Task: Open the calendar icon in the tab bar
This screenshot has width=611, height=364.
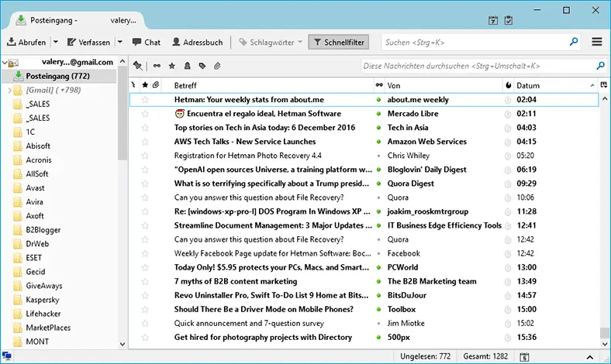Action: pos(494,19)
